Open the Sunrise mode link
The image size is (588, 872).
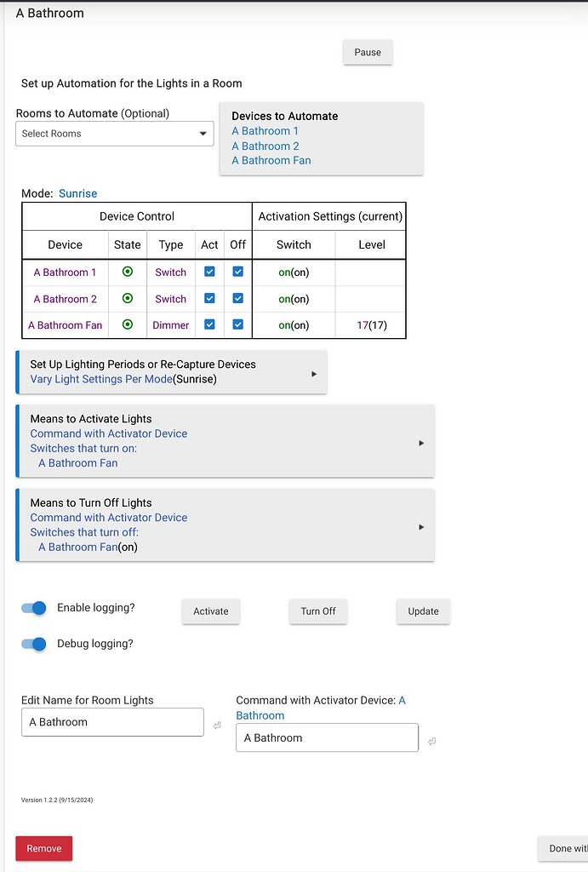coord(77,193)
